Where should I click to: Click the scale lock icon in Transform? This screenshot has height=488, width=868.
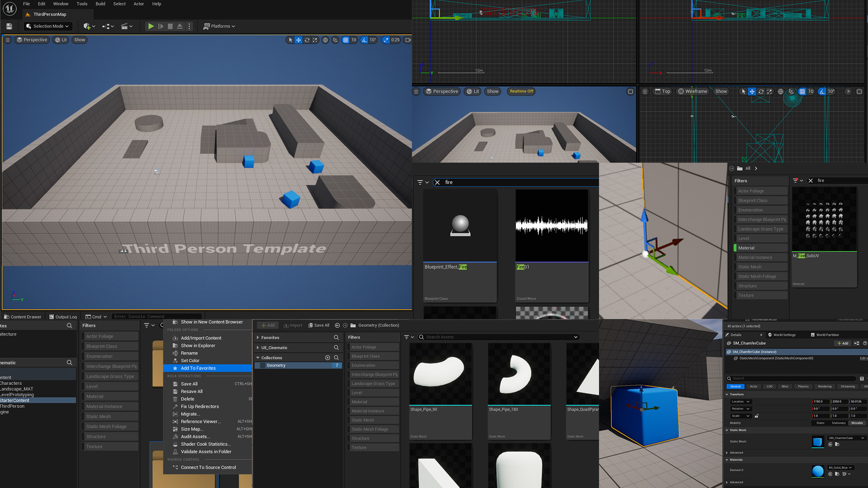coord(757,416)
